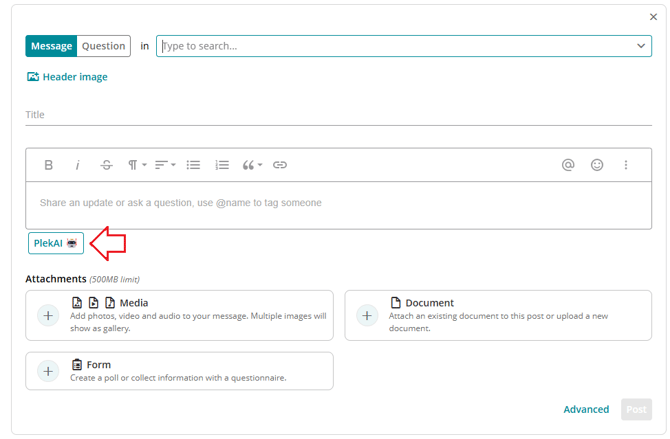Toggle bold formatting in the editor
Screen dimensions: 670x439
point(49,165)
